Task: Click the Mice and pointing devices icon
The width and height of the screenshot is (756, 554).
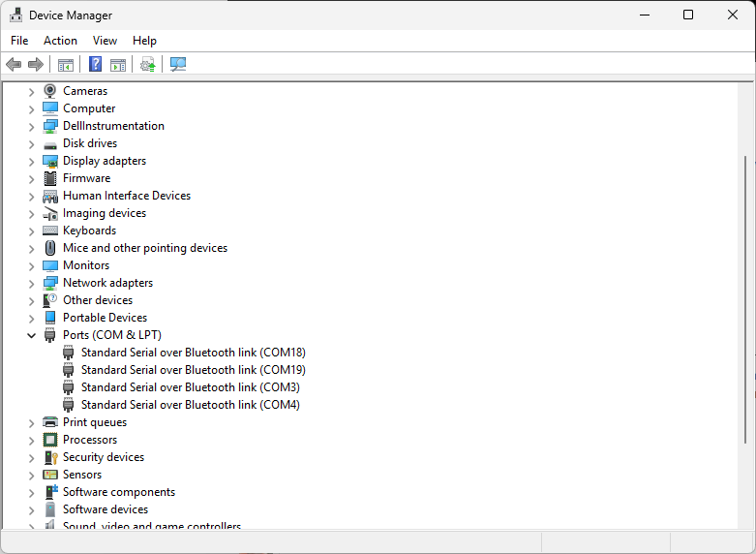Action: click(50, 248)
